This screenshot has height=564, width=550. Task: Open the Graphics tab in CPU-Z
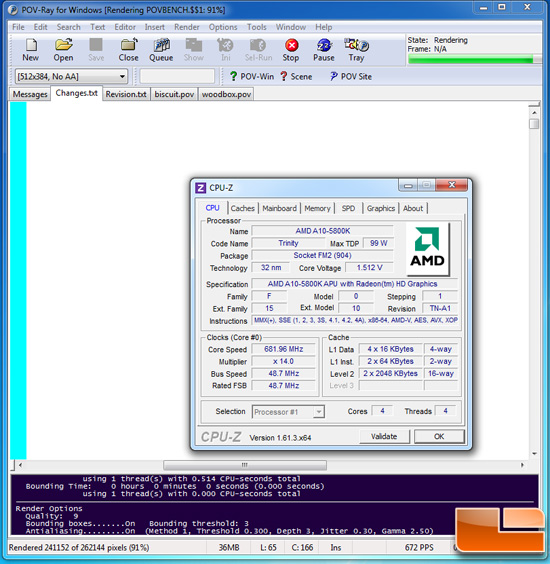381,208
